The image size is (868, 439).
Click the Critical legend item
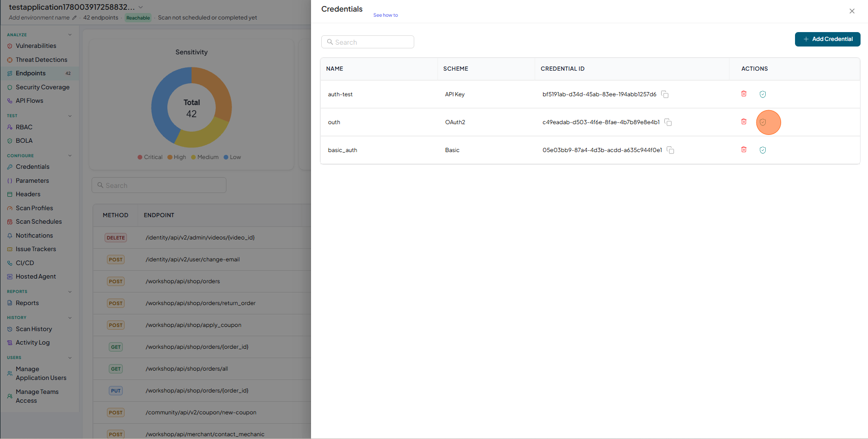tap(150, 157)
